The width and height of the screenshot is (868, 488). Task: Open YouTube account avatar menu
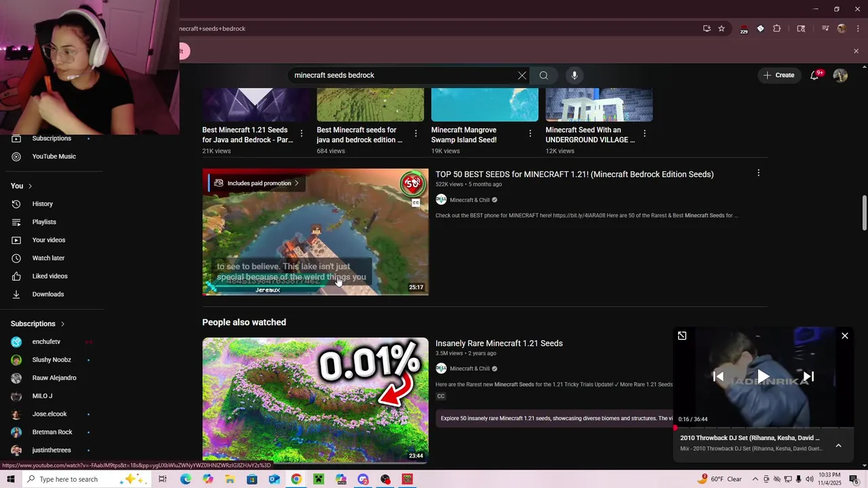coord(840,75)
